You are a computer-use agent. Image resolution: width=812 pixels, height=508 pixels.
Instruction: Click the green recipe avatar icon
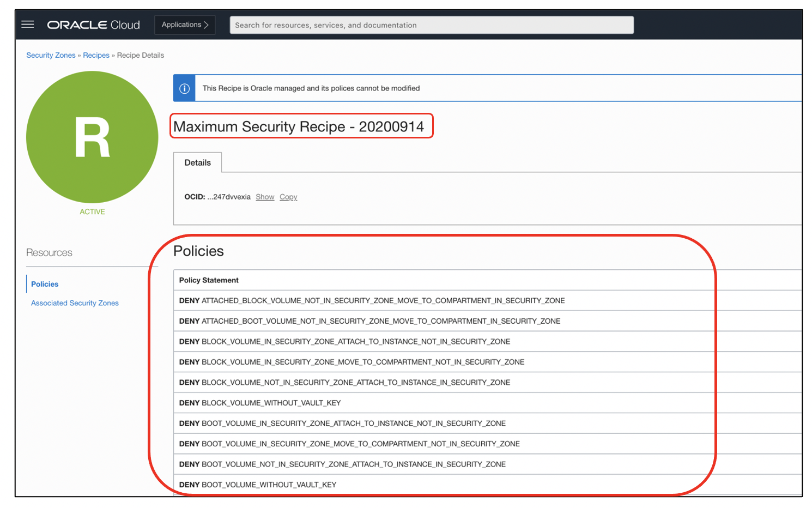click(x=92, y=138)
